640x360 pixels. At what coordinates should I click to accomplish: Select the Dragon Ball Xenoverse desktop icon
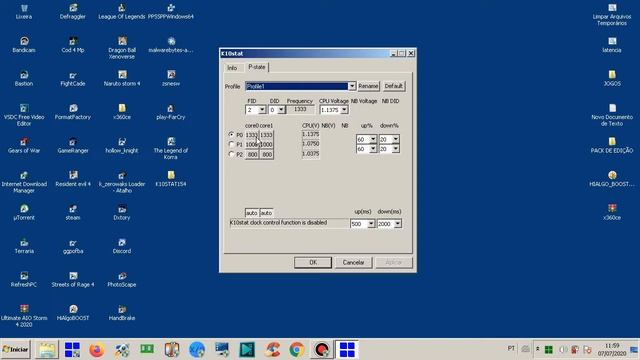coord(122,48)
